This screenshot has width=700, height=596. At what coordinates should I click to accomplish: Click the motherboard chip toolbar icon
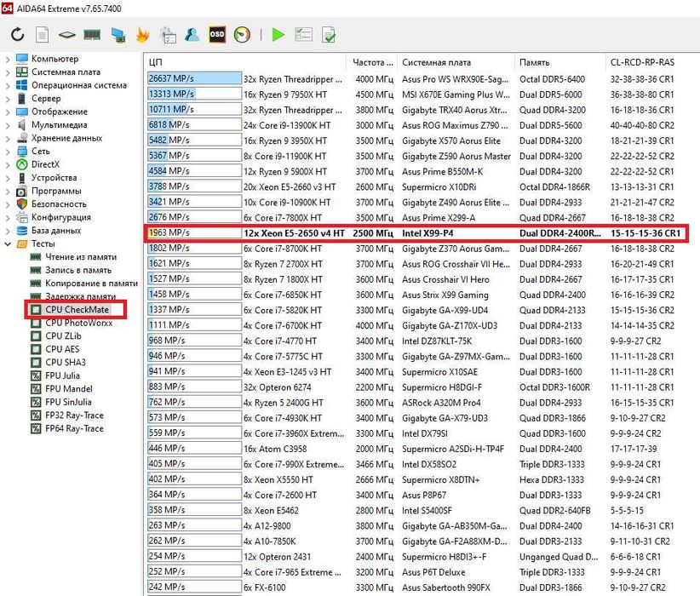tap(67, 34)
